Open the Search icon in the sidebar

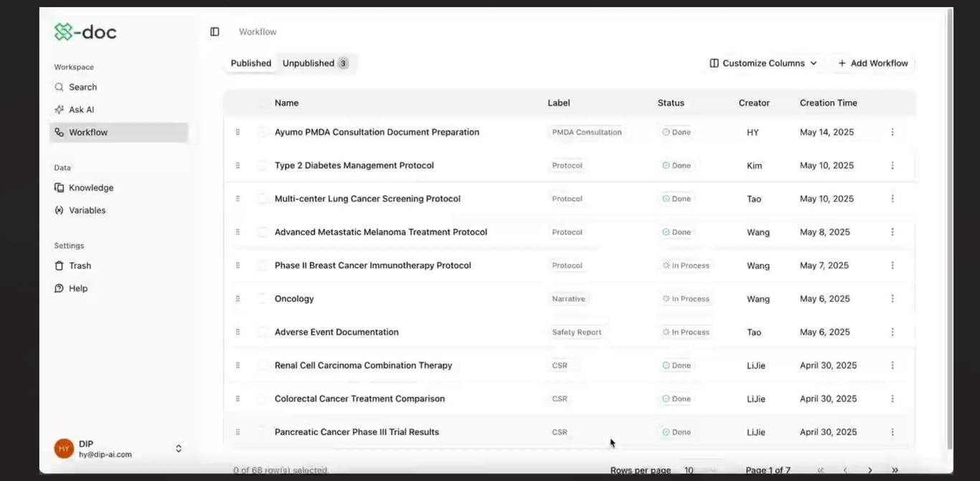[x=59, y=87]
